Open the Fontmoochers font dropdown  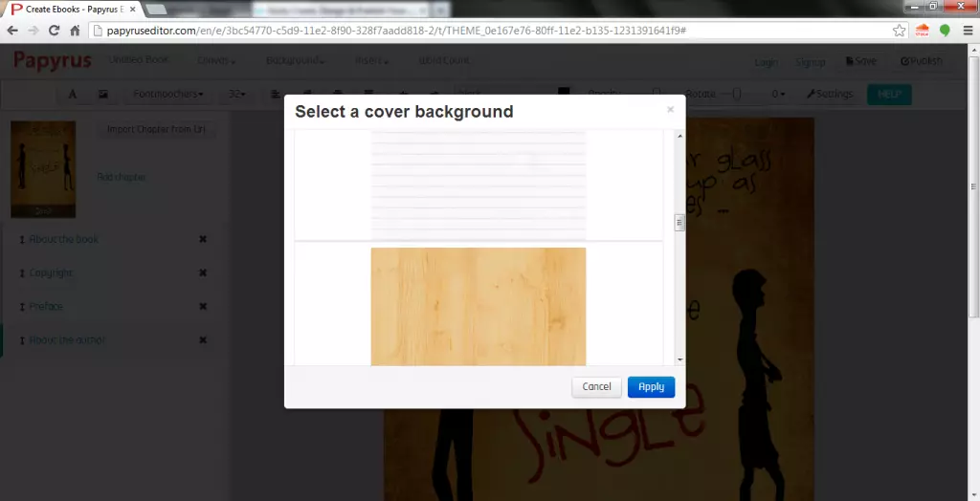pos(168,94)
